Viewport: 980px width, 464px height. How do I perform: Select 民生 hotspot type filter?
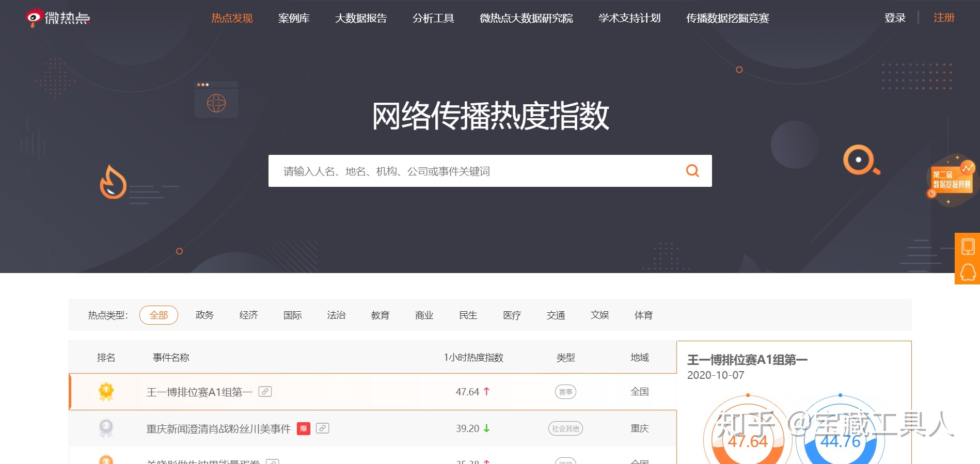[468, 315]
